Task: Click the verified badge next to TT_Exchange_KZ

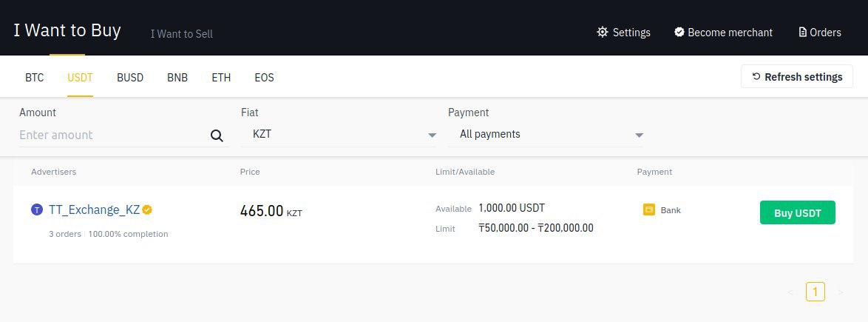Action: [147, 209]
